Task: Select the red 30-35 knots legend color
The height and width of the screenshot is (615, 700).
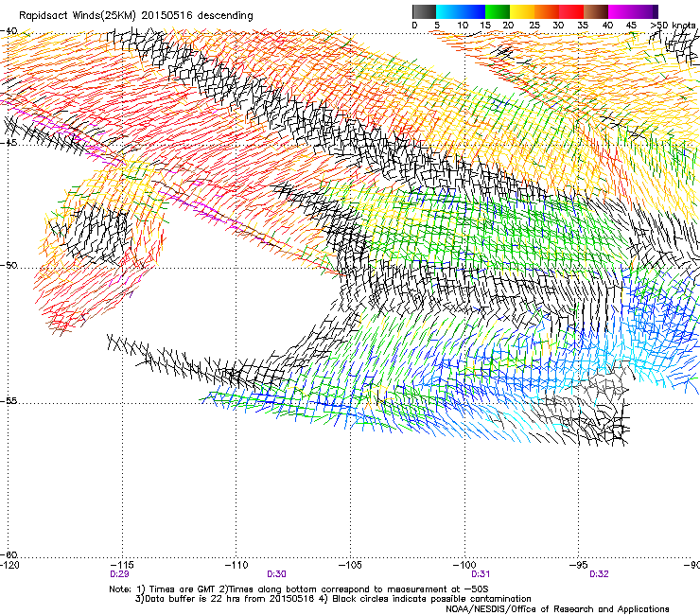Action: coord(571,11)
